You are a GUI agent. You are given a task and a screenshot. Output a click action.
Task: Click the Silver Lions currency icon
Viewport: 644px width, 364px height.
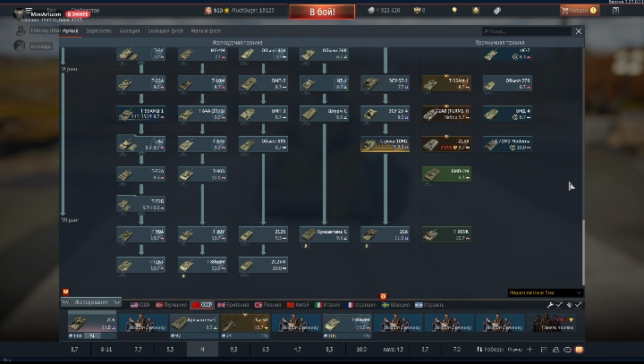point(371,10)
